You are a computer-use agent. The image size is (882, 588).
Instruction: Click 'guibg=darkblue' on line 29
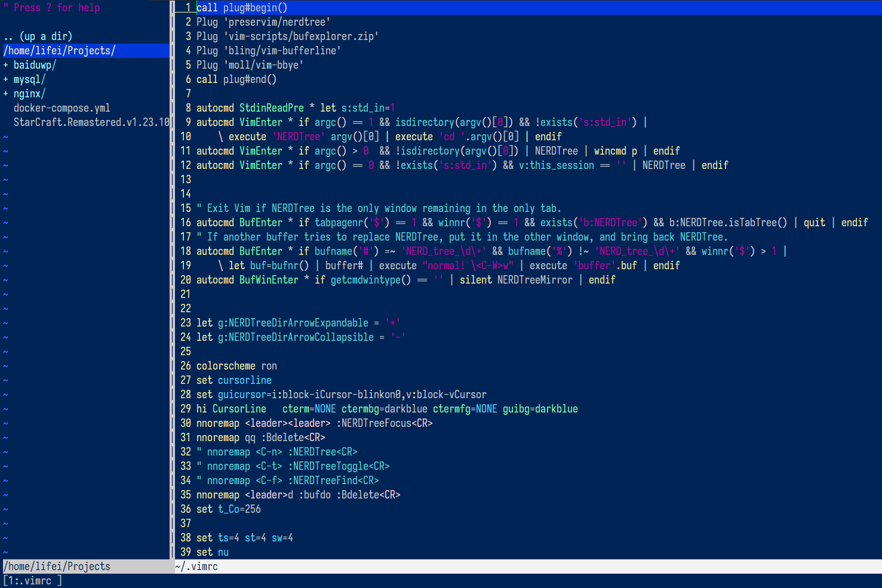point(540,409)
